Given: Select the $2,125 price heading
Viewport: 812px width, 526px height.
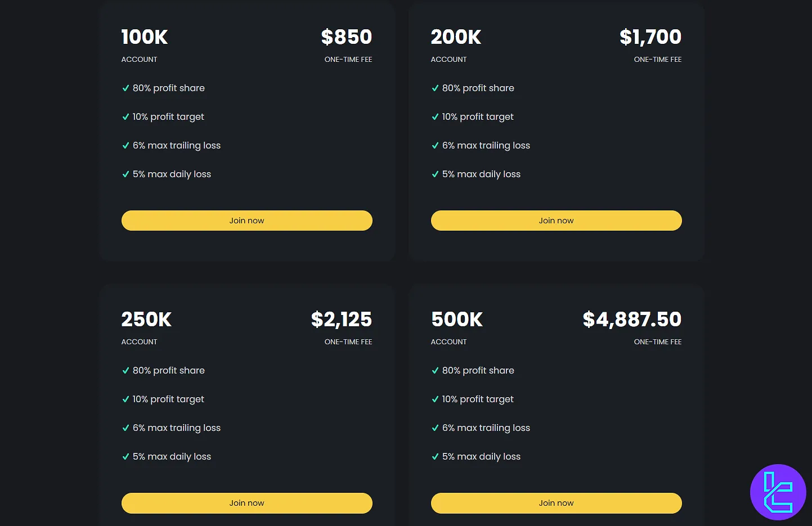Looking at the screenshot, I should 342,320.
